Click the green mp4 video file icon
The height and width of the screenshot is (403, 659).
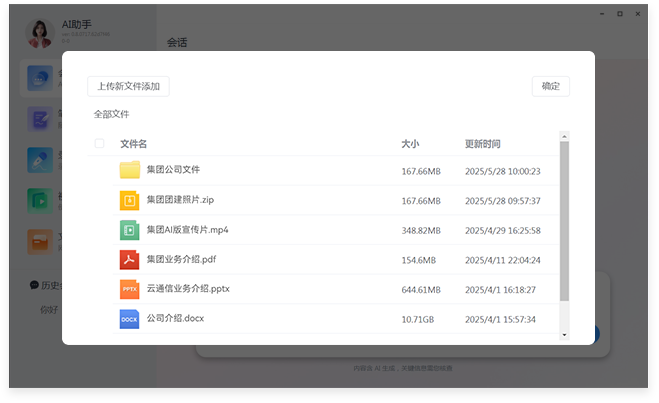click(129, 230)
